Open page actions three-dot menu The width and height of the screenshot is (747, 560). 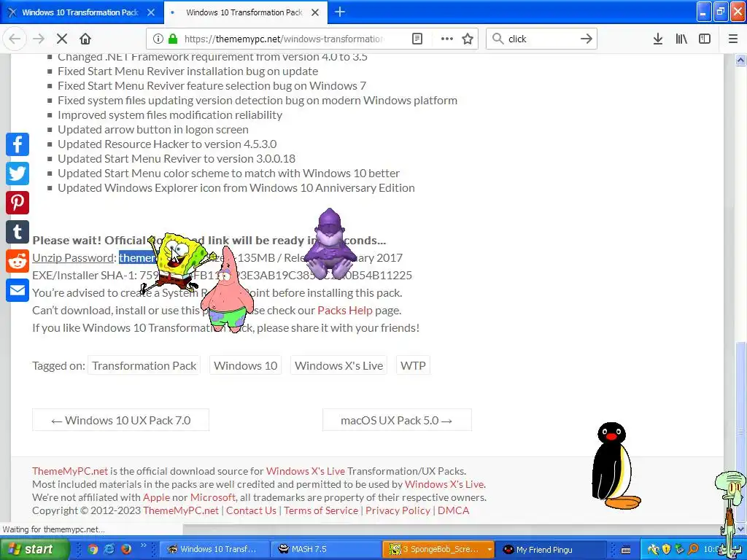click(x=447, y=39)
